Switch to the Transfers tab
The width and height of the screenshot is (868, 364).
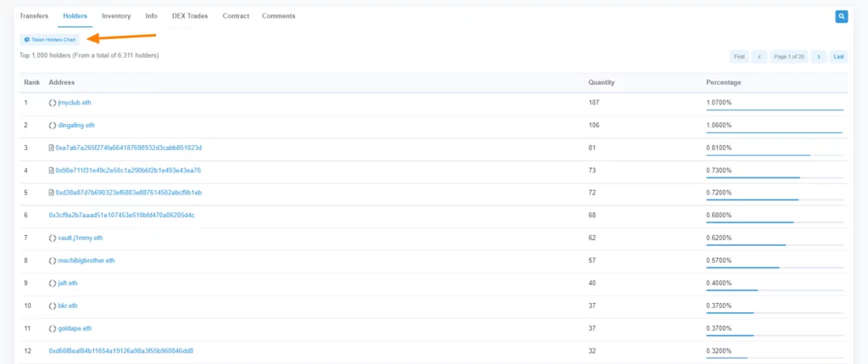(x=34, y=16)
